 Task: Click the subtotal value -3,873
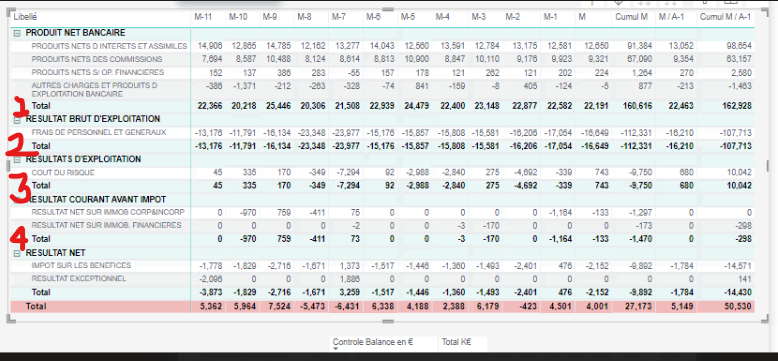pos(210,292)
